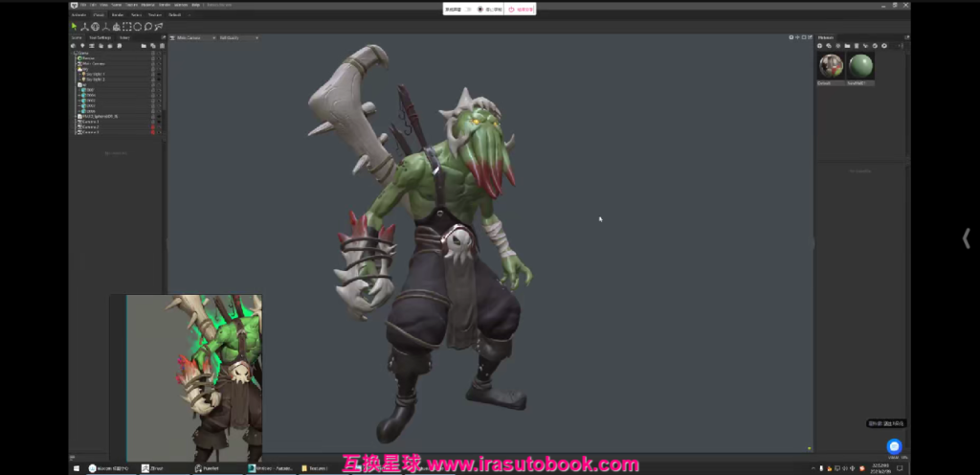Choose the rectangle marquee selection tool
980x475 pixels.
(x=127, y=26)
